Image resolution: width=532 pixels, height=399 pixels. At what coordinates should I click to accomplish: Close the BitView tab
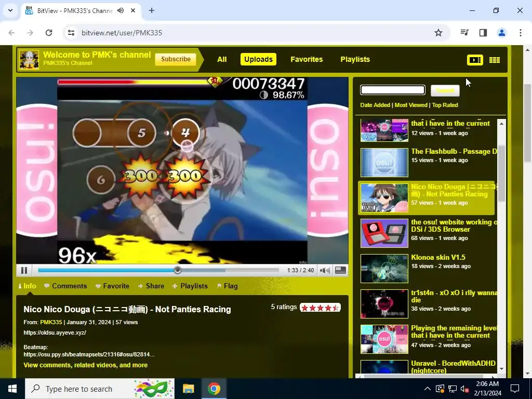(x=133, y=10)
